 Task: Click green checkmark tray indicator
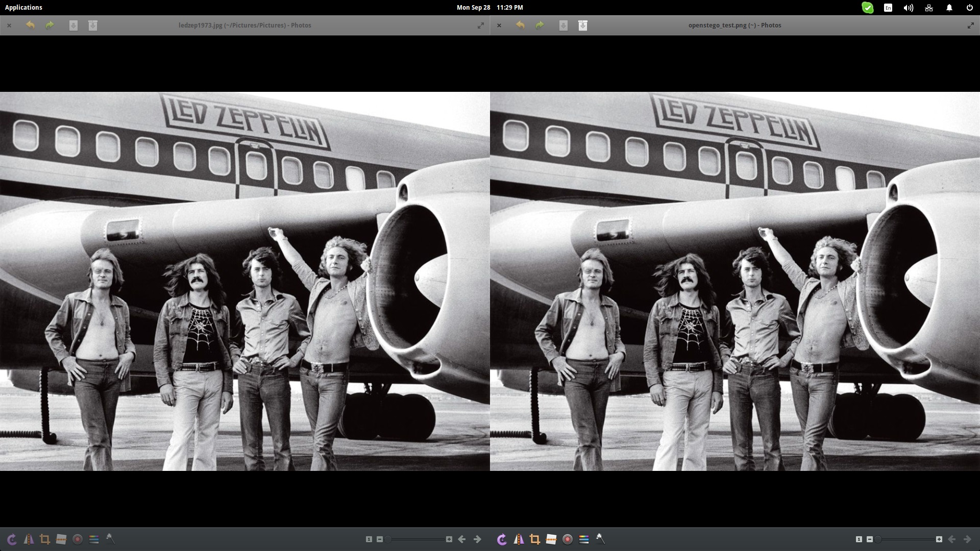point(868,8)
